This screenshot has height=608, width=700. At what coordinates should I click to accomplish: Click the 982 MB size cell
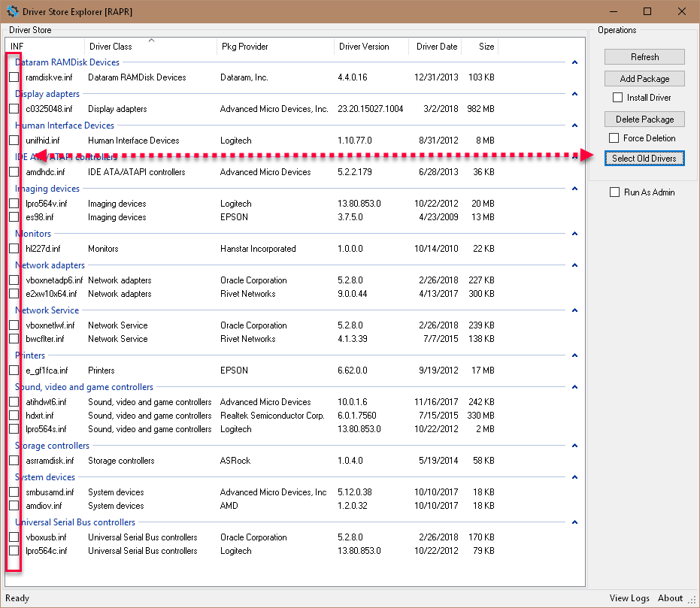click(x=480, y=109)
